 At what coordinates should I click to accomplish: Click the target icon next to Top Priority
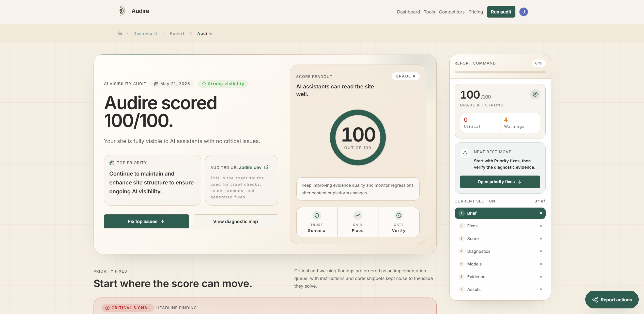pyautogui.click(x=112, y=163)
